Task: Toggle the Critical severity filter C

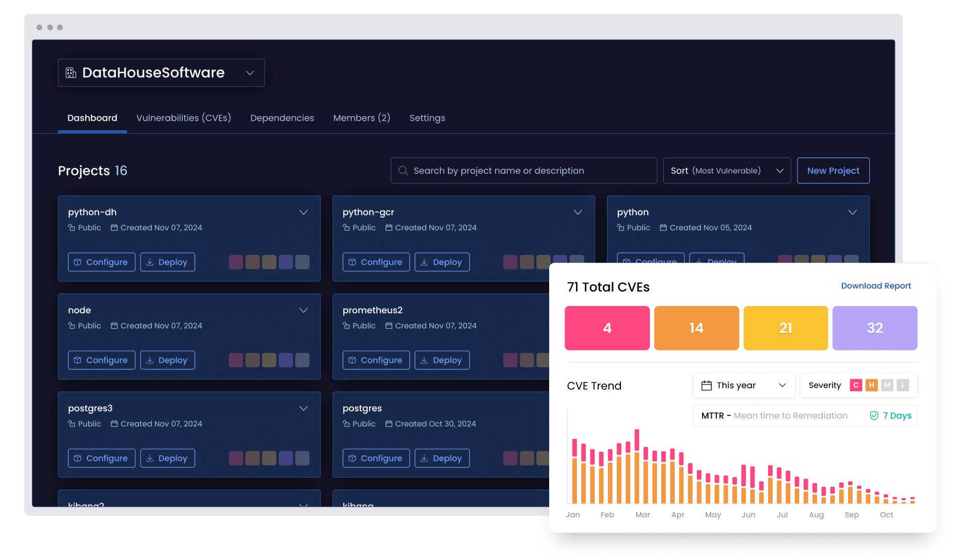Action: coord(856,385)
